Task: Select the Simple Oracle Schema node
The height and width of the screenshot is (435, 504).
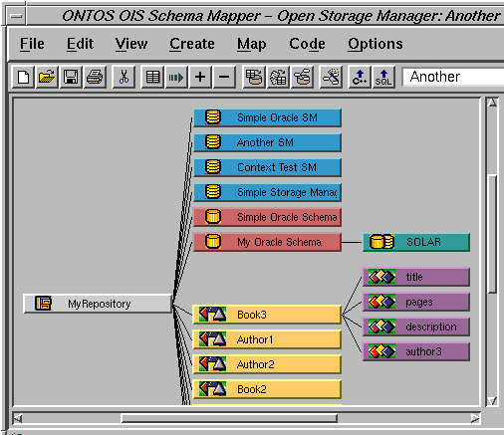Action: pos(267,217)
